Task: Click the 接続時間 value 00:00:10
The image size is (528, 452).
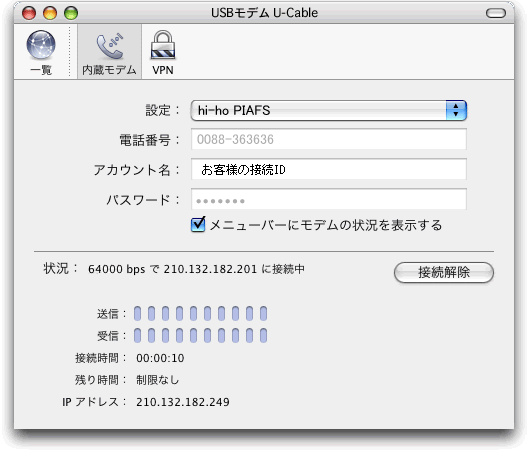Action: (x=160, y=358)
